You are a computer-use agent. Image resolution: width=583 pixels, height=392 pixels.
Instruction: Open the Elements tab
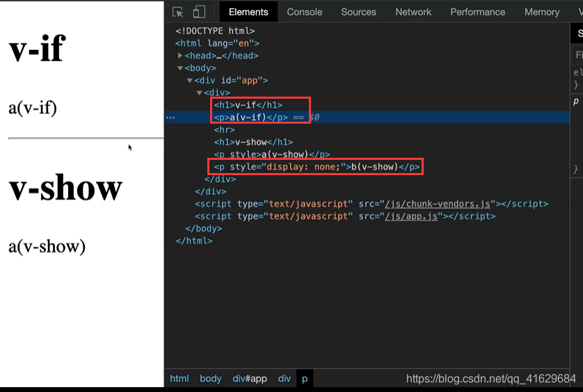tap(248, 12)
